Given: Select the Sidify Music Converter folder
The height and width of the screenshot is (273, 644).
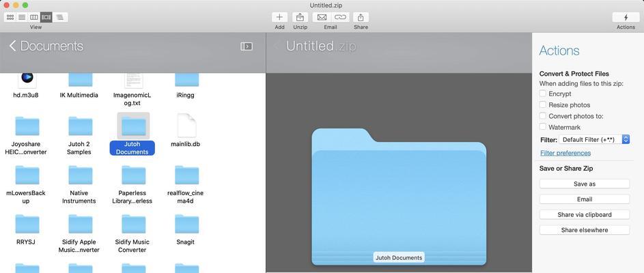Looking at the screenshot, I should click(x=133, y=224).
